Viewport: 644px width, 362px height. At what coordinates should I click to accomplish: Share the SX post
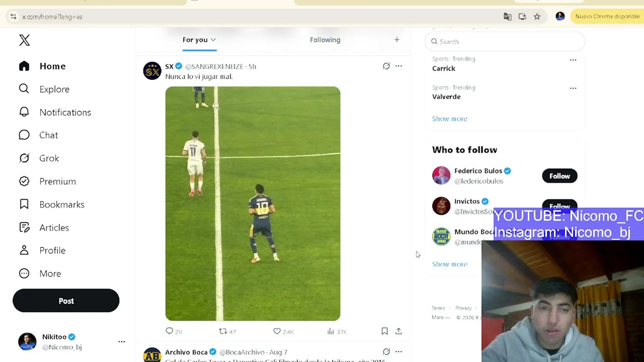pyautogui.click(x=398, y=331)
